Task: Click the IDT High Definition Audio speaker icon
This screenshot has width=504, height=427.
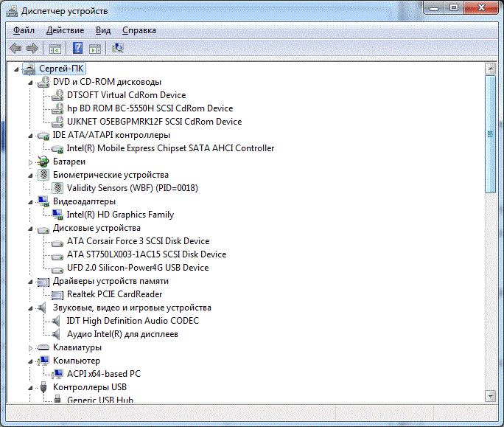Action: (x=58, y=321)
